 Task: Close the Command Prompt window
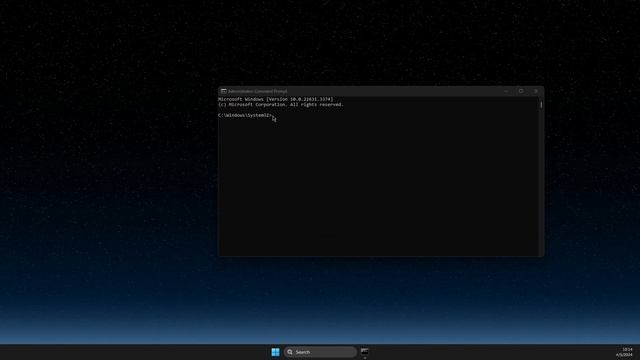pyautogui.click(x=536, y=91)
